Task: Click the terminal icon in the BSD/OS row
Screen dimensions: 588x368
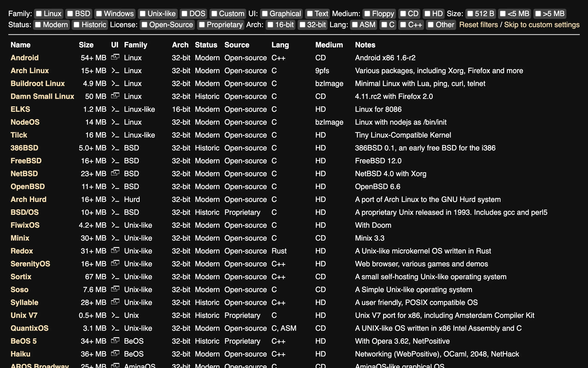Action: [115, 213]
